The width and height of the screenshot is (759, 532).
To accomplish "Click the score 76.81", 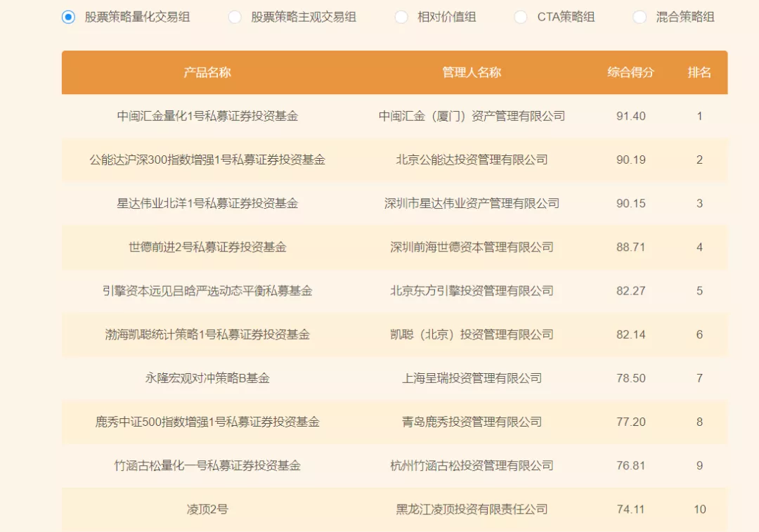I will 630,466.
